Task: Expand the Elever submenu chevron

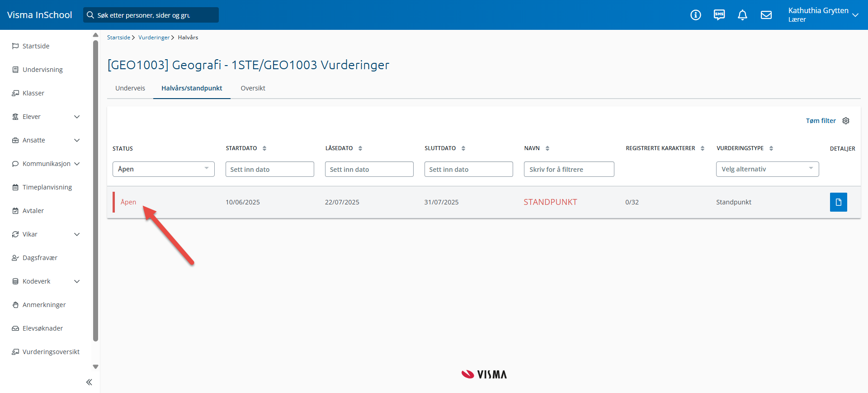Action: tap(77, 117)
